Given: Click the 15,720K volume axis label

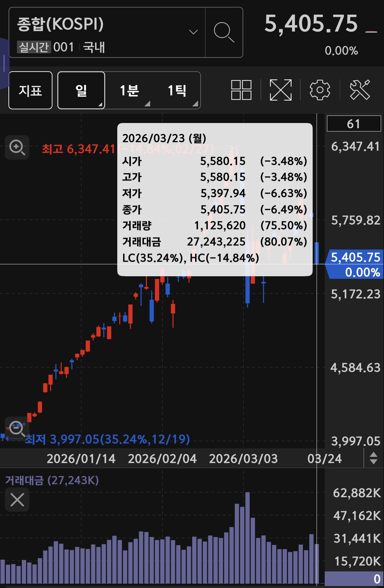Looking at the screenshot, I should coord(357,561).
